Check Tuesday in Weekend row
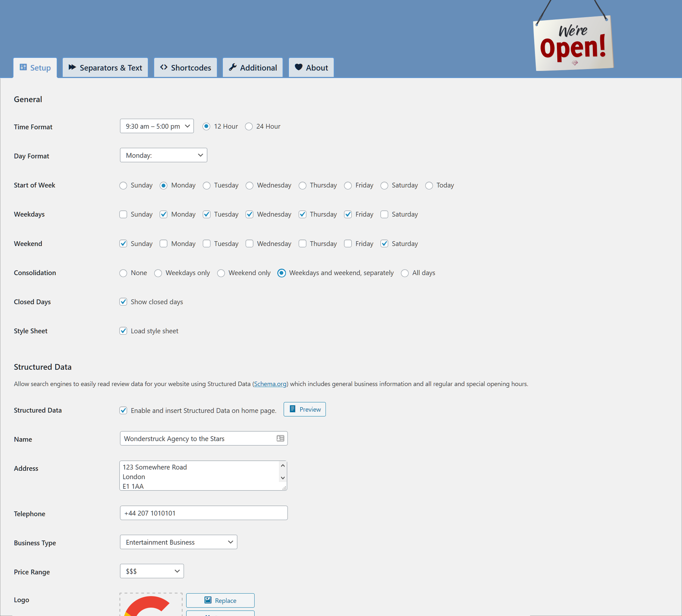682x616 pixels. 206,244
